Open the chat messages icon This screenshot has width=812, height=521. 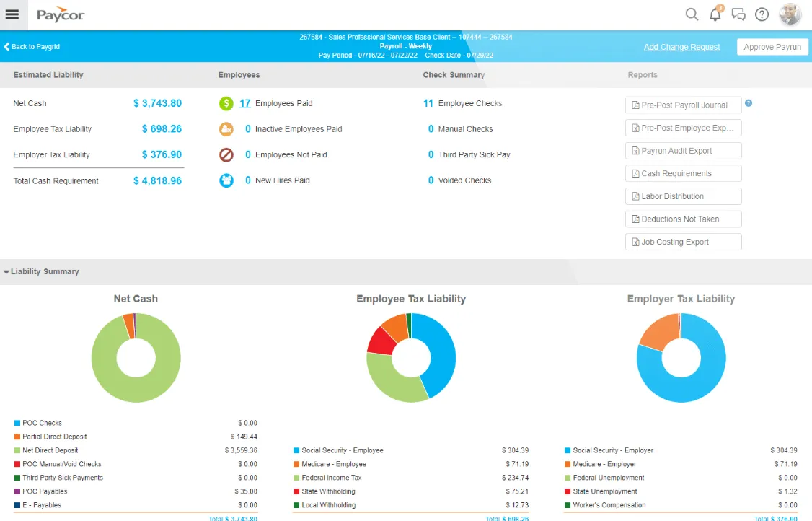click(738, 14)
